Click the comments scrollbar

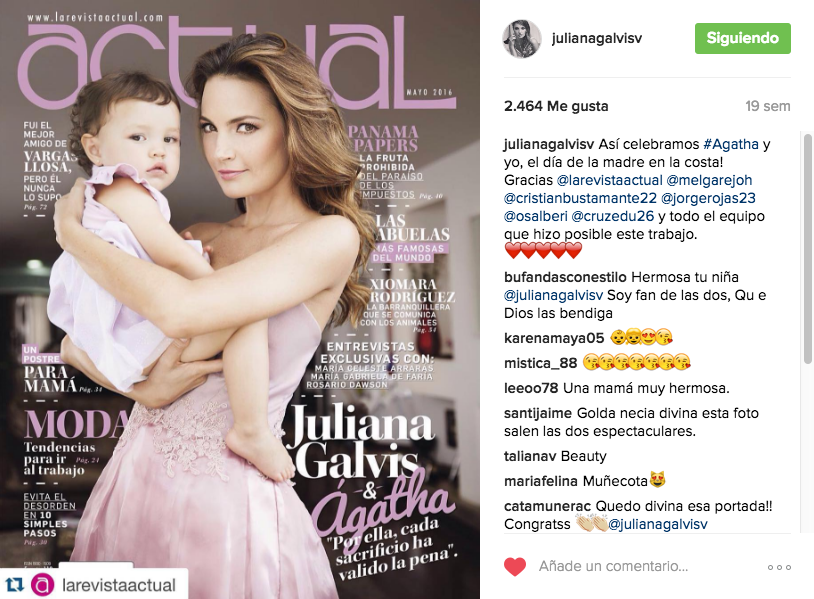point(807,249)
